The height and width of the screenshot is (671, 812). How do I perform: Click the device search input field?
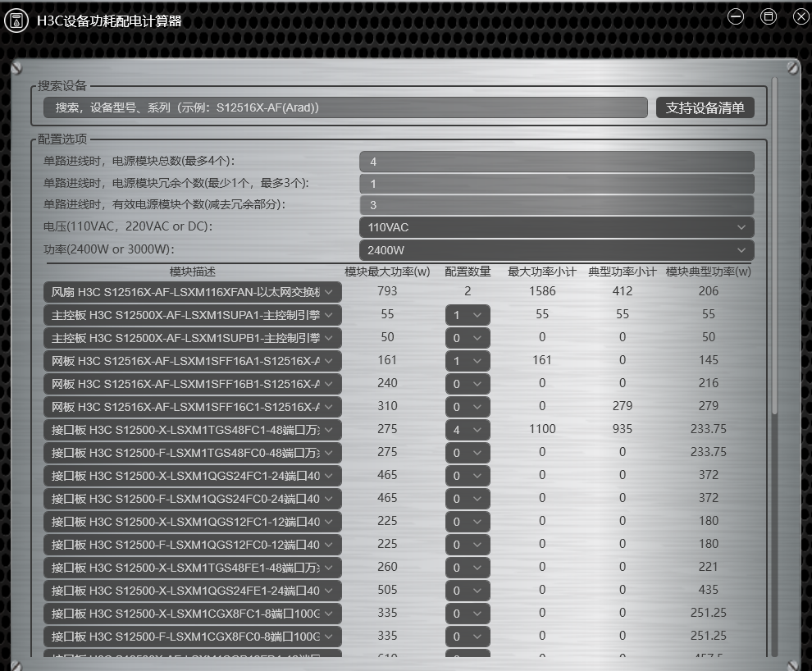tap(345, 107)
